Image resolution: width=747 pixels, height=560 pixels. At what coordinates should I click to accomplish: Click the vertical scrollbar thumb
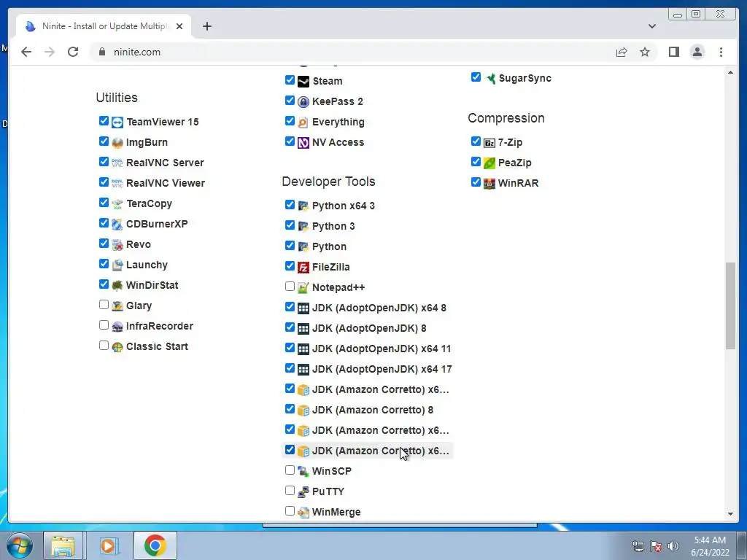pyautogui.click(x=730, y=306)
